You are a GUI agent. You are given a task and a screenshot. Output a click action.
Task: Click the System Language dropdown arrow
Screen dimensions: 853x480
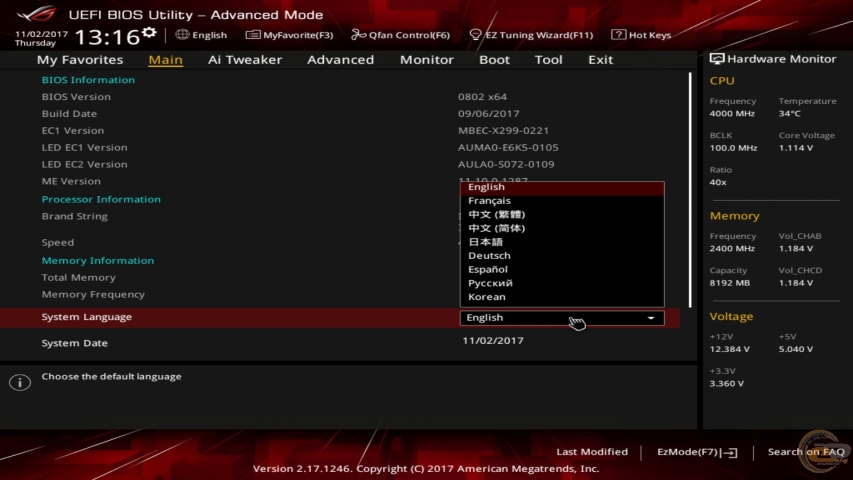(x=651, y=318)
